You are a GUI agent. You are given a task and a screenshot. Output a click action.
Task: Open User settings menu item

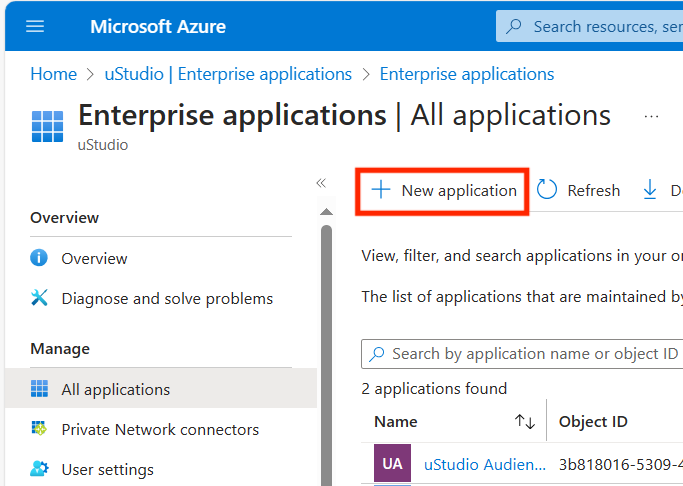click(161, 469)
